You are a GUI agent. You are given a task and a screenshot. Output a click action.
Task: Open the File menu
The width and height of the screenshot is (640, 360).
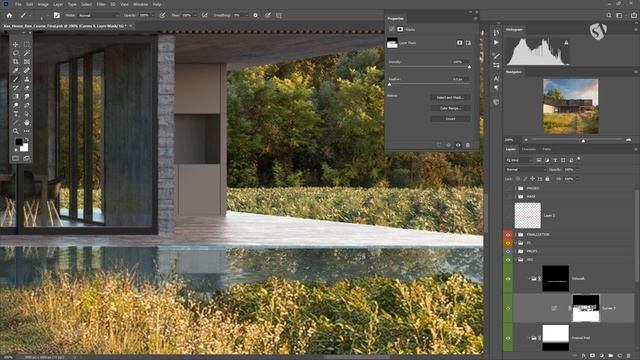pyautogui.click(x=18, y=4)
